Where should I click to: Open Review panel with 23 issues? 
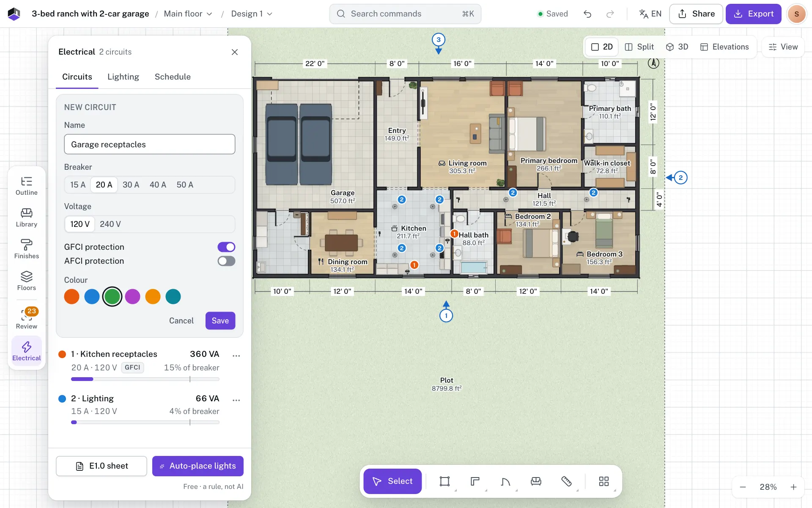click(x=26, y=319)
